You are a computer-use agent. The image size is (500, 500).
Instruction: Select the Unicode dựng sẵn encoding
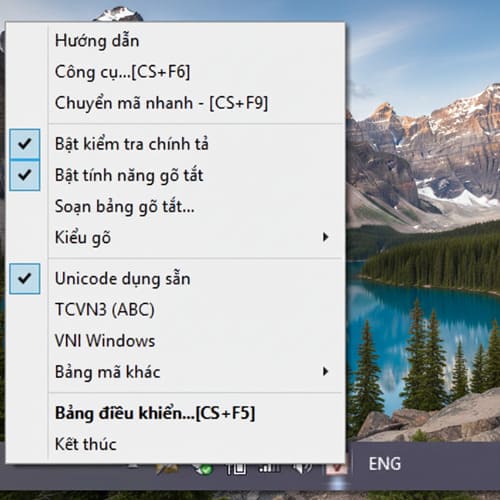(x=176, y=279)
